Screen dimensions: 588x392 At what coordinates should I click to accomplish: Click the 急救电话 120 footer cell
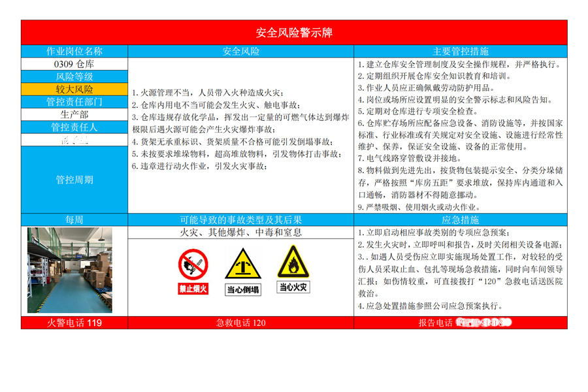click(241, 323)
